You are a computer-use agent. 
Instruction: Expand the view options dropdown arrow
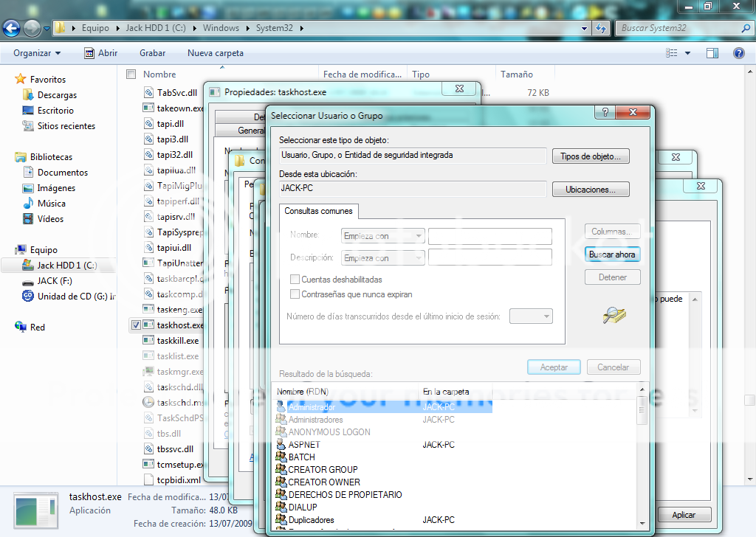click(x=687, y=53)
